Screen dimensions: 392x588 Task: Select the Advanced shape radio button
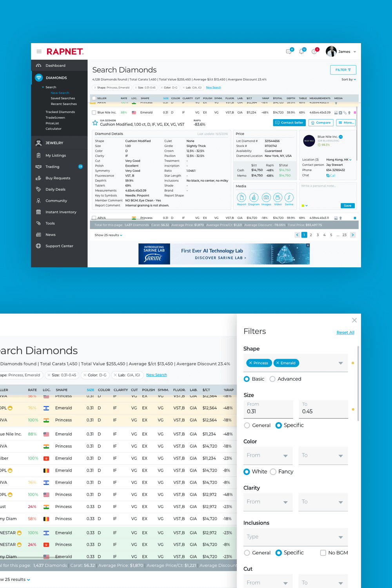tap(272, 379)
